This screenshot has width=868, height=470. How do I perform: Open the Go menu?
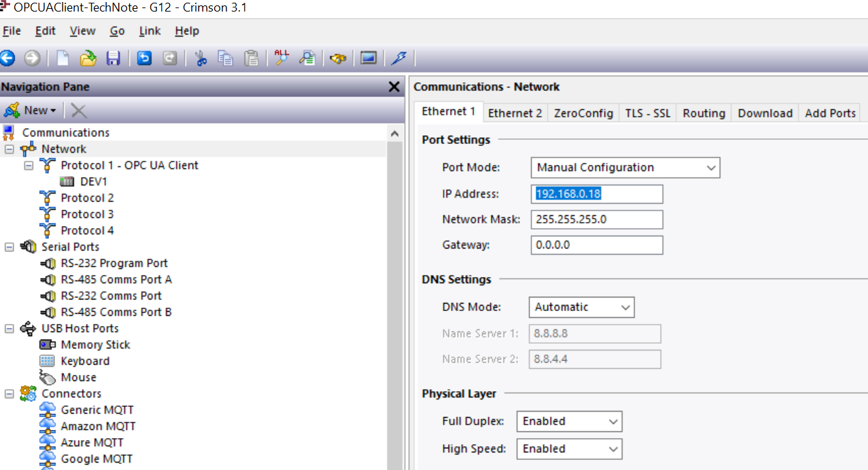pyautogui.click(x=117, y=31)
